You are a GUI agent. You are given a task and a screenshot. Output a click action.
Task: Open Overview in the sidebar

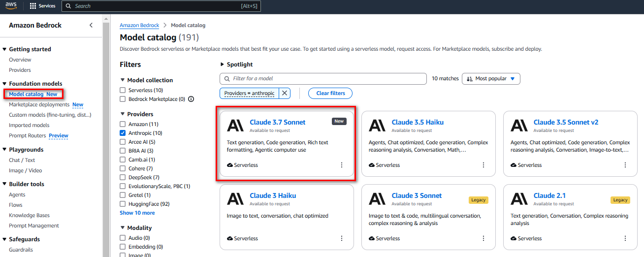[x=20, y=60]
